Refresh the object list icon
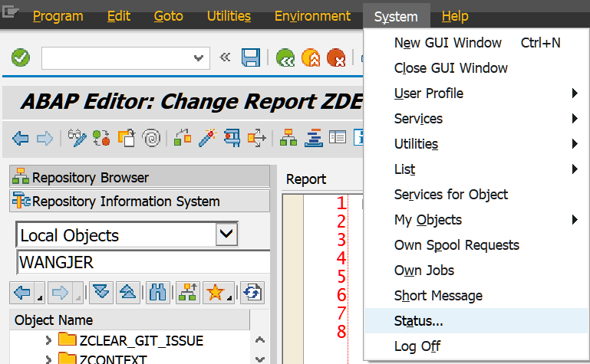 [x=252, y=292]
